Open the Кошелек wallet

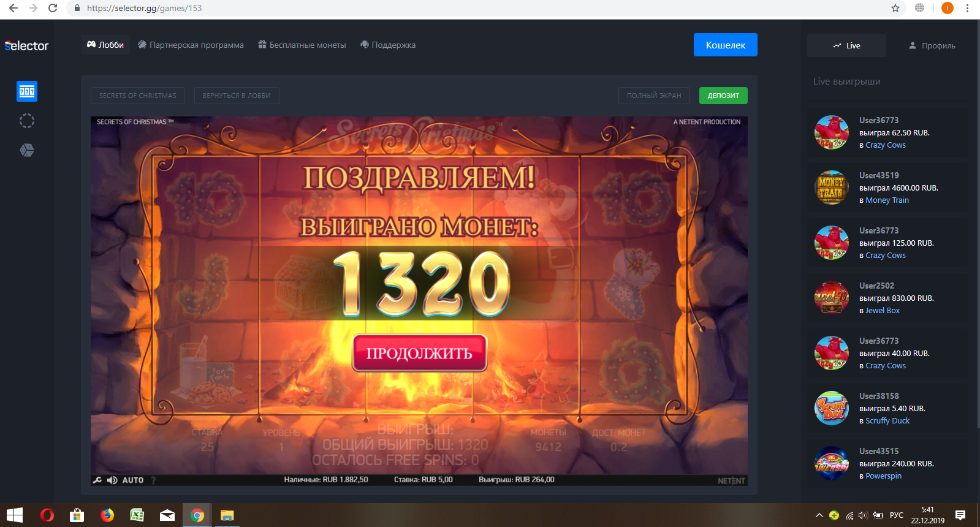coord(726,45)
